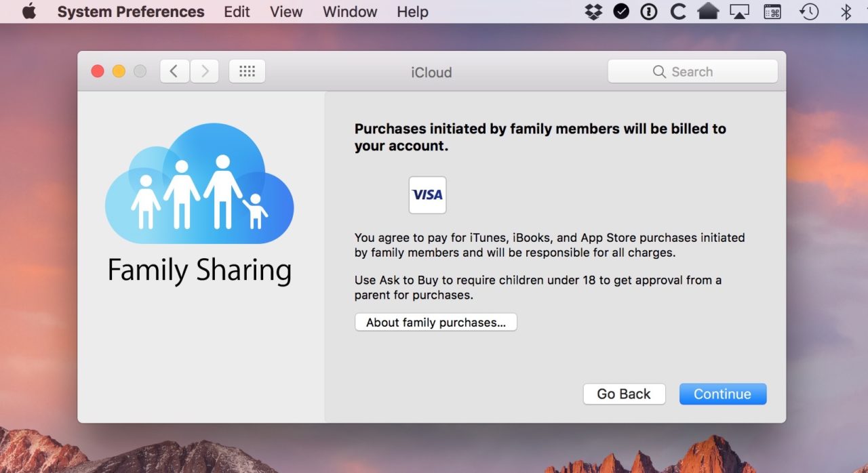
Task: Open the View menu
Action: pyautogui.click(x=286, y=12)
